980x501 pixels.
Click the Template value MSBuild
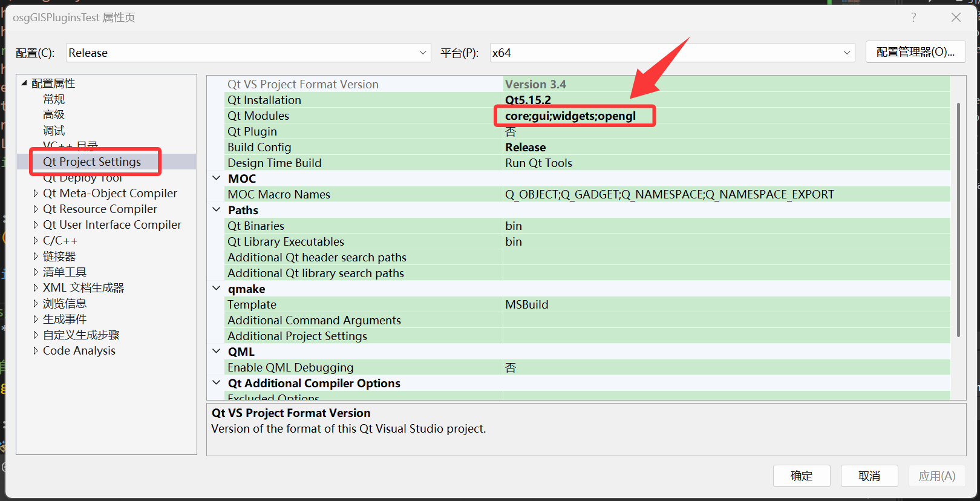pyautogui.click(x=727, y=304)
